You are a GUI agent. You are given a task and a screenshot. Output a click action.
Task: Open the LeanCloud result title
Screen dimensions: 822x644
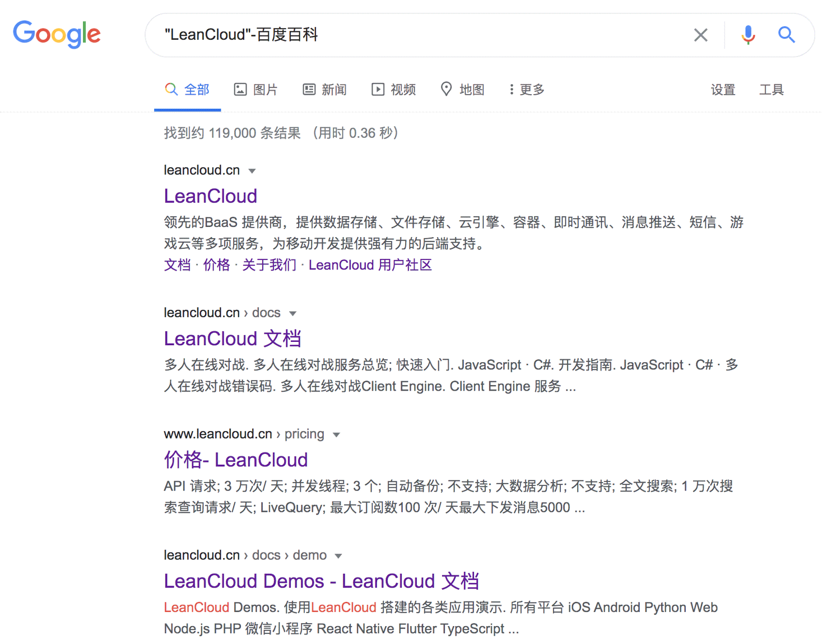click(x=211, y=196)
